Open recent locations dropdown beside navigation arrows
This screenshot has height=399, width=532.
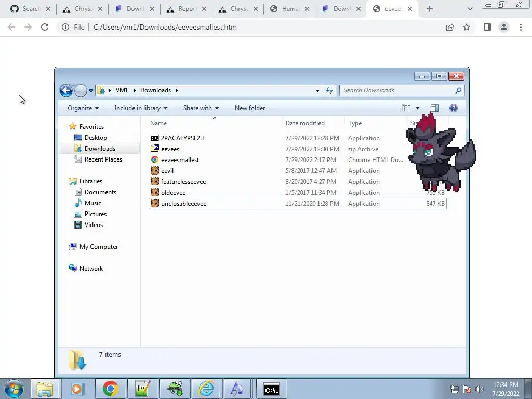pos(91,90)
